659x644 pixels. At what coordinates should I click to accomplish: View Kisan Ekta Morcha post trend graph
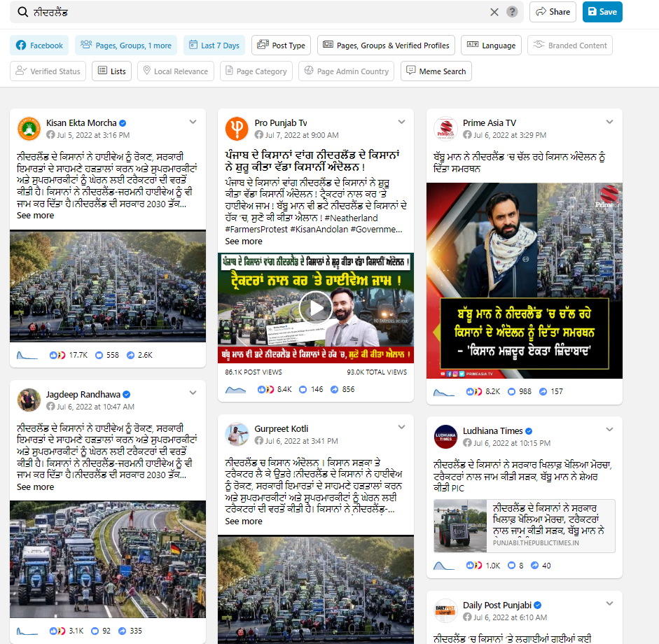(27, 356)
